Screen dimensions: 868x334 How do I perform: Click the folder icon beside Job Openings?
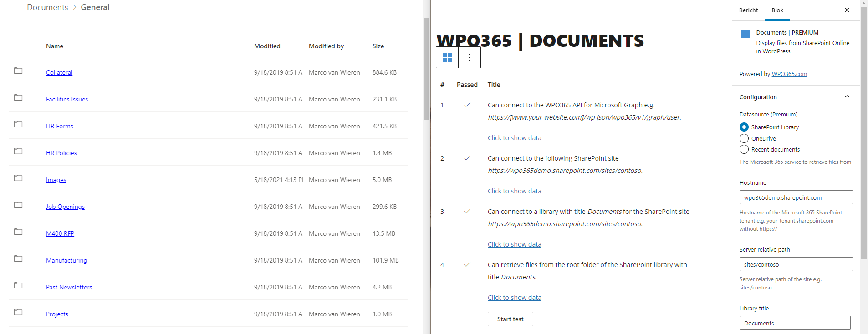(18, 205)
